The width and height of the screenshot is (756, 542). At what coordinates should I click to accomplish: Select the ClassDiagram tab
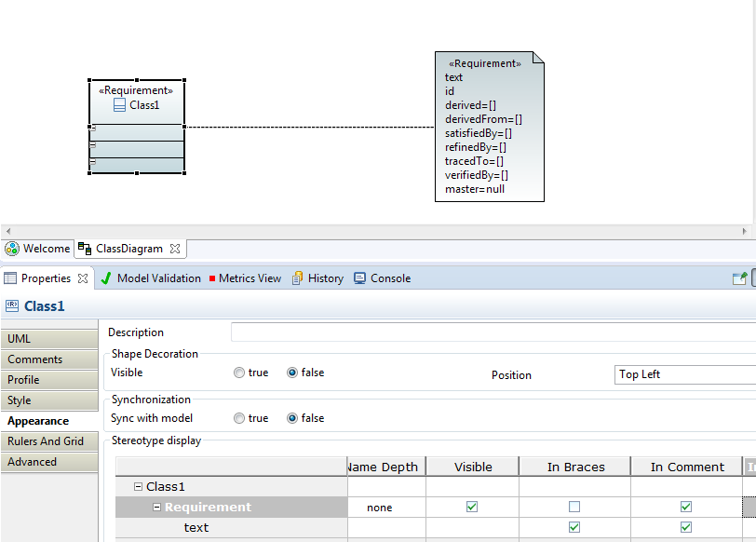tap(129, 249)
